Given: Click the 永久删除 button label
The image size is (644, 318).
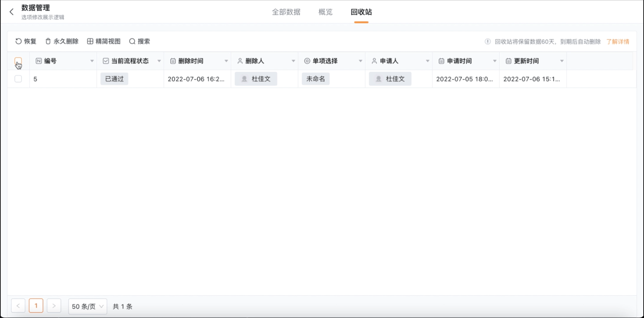Looking at the screenshot, I should (66, 41).
